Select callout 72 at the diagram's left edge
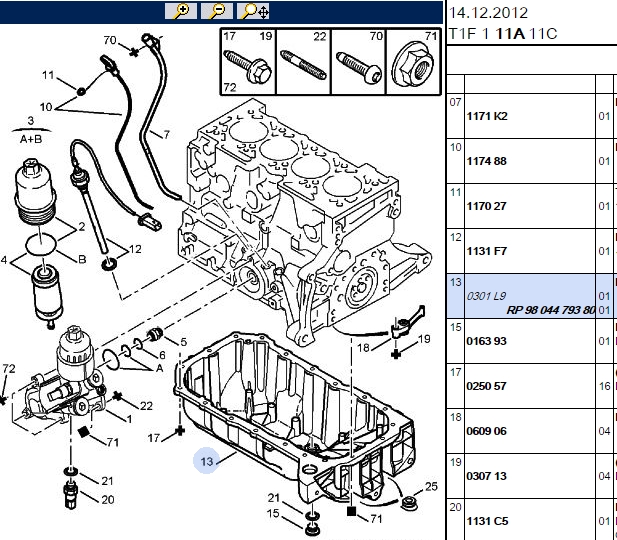 click(x=9, y=369)
